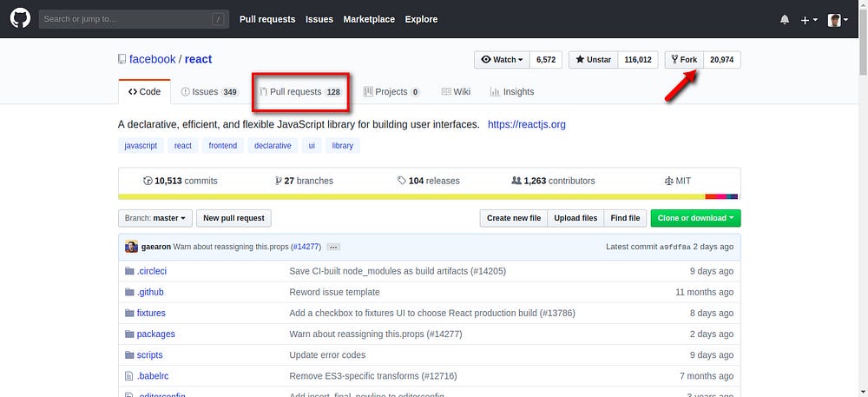Open the gaearon author link
This screenshot has height=397, width=868.
click(156, 247)
